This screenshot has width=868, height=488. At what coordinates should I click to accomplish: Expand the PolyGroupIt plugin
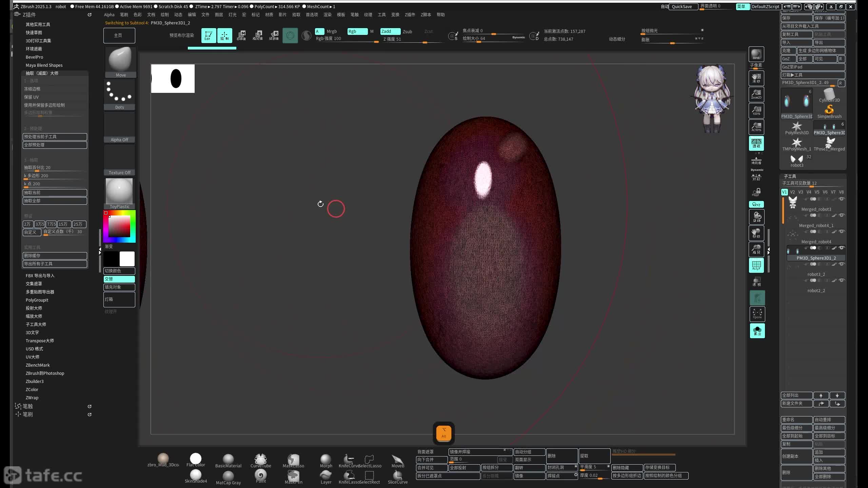coord(37,300)
